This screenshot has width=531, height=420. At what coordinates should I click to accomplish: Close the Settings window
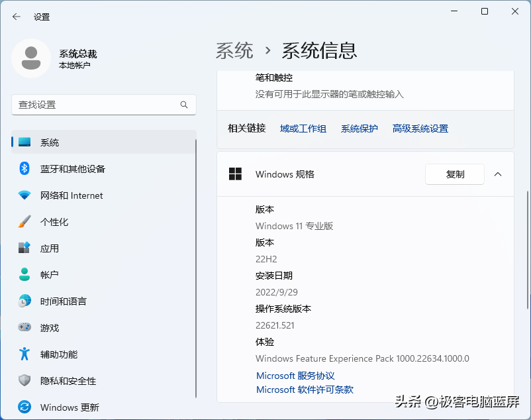515,11
